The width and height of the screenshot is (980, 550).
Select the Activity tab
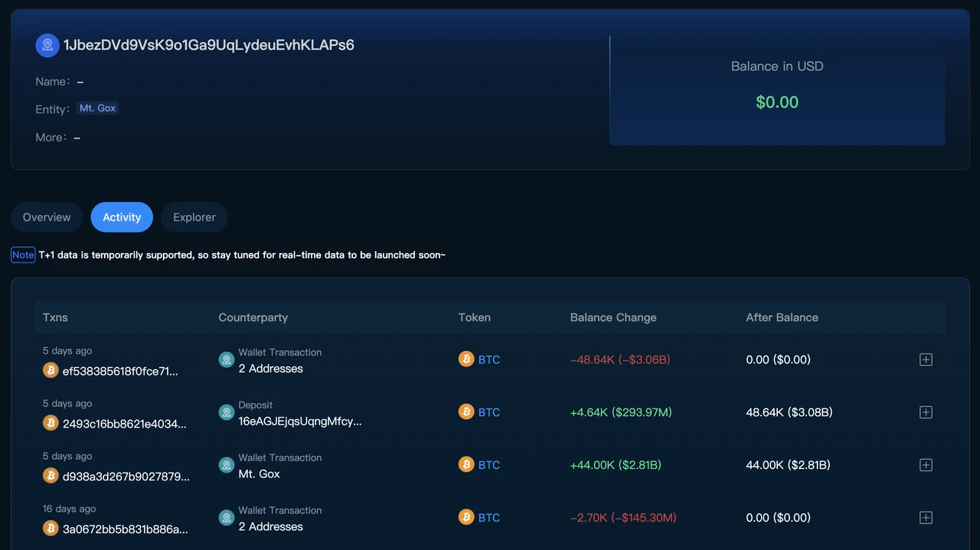click(122, 217)
